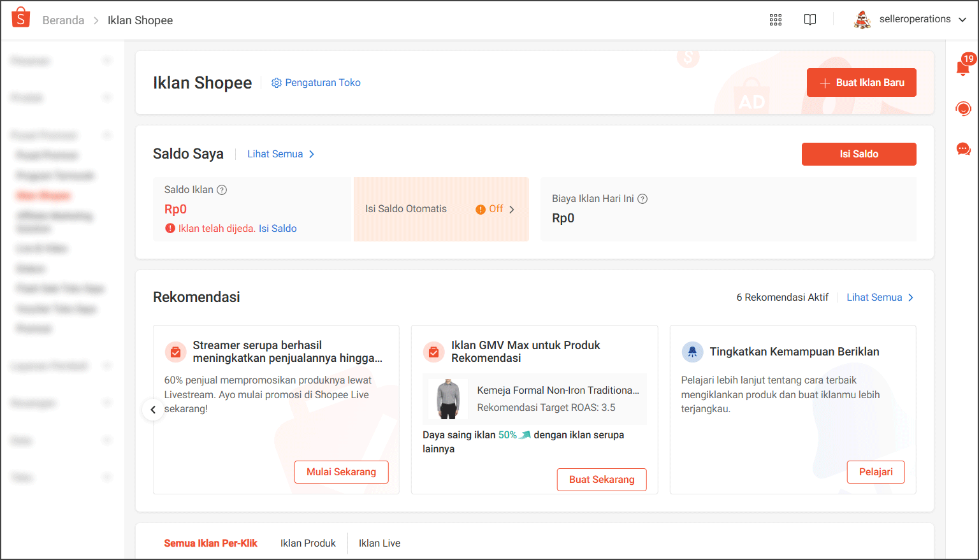The image size is (979, 560).
Task: Select the Semua Iklan Per-Klik tab
Action: 211,543
